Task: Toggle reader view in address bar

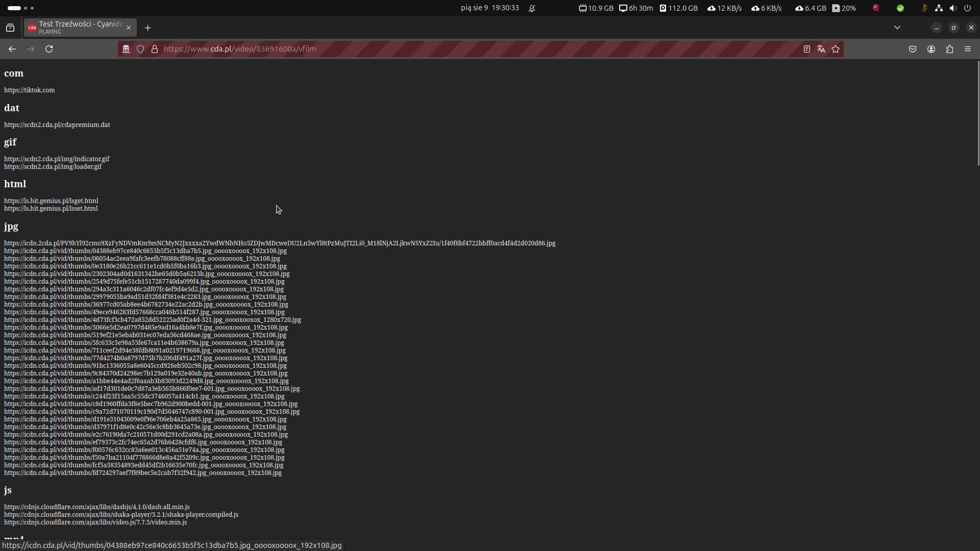Action: [807, 49]
